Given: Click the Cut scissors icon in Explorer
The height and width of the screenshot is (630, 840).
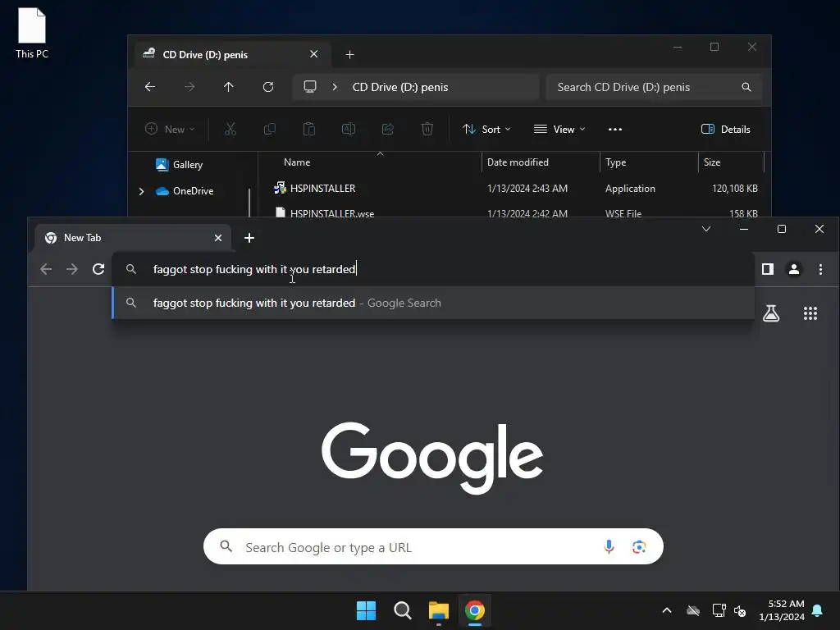Looking at the screenshot, I should click(231, 129).
